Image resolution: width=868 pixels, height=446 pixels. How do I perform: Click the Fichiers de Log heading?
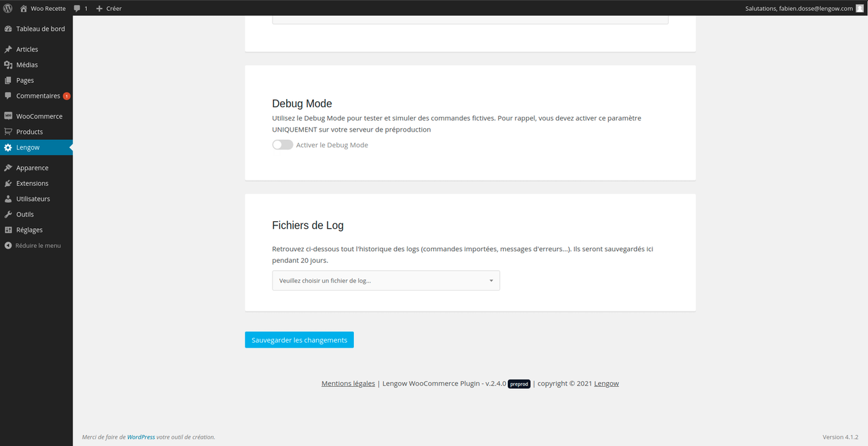click(308, 225)
